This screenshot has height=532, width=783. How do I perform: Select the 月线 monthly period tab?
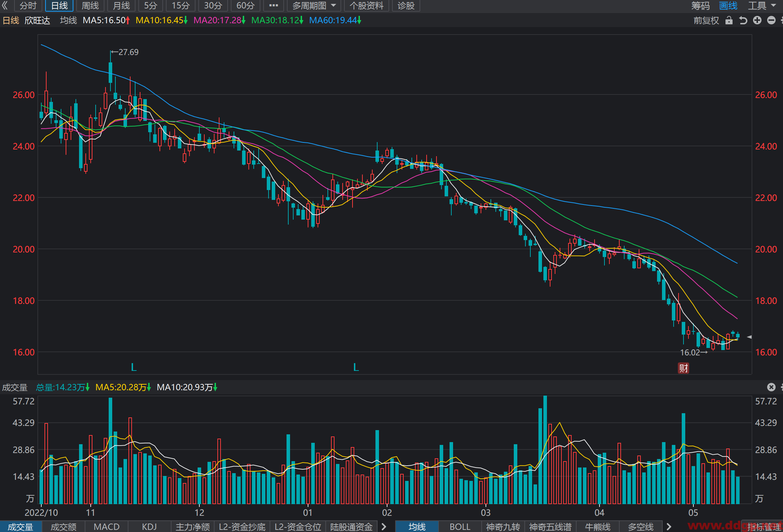(x=121, y=6)
